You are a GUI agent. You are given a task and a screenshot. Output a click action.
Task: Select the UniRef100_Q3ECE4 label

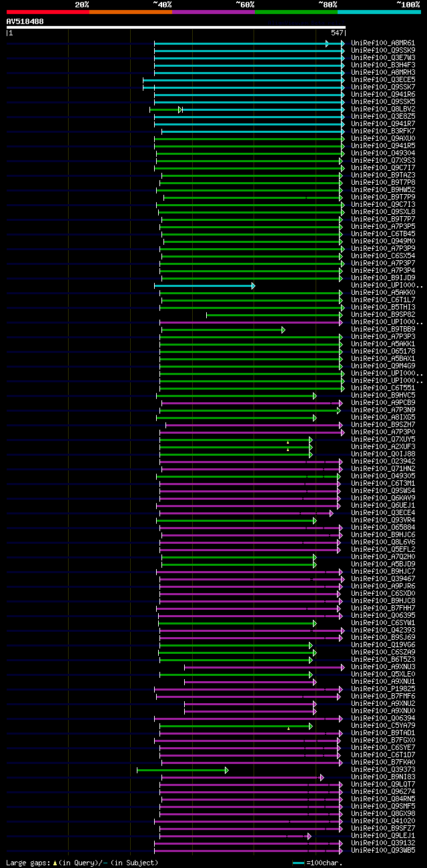384,513
